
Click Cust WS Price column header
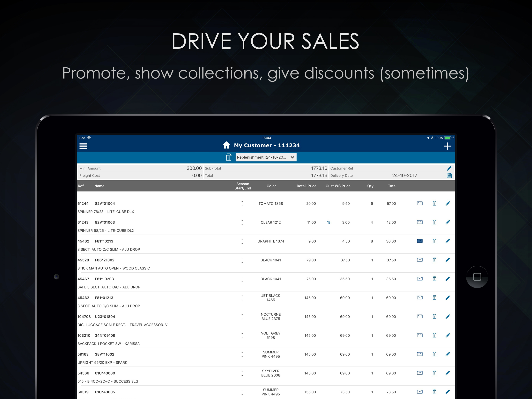[x=338, y=186]
